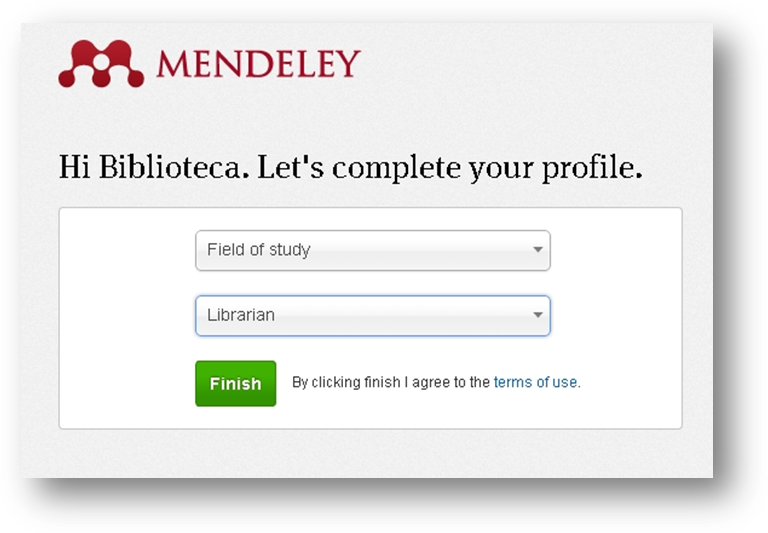Open the terms of use link
Screen dimensions: 768x533
point(535,382)
